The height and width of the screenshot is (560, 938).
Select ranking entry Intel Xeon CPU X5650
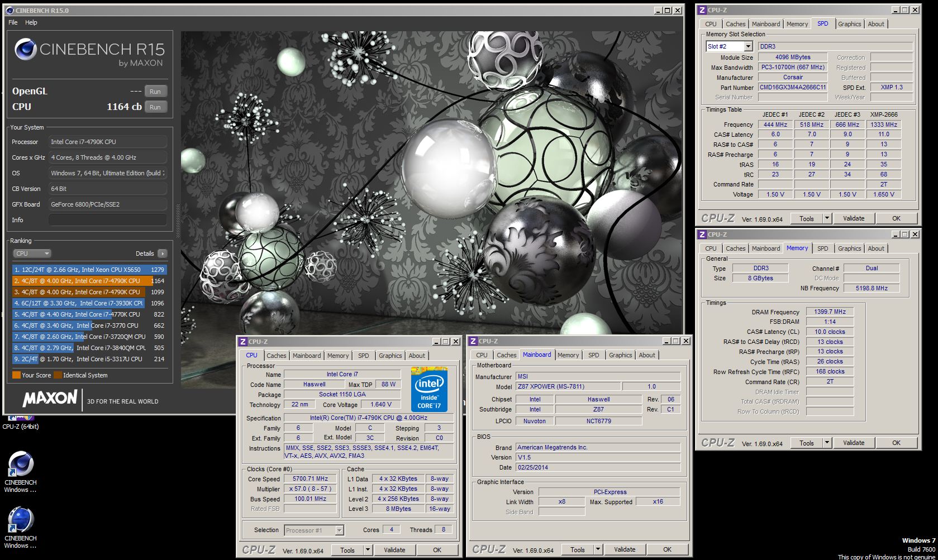coord(89,270)
